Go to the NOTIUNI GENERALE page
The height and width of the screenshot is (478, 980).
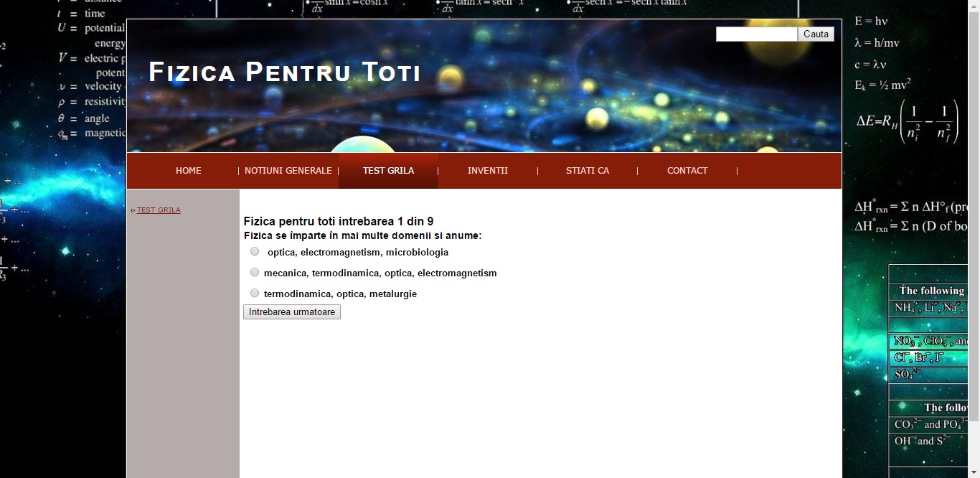pyautogui.click(x=288, y=171)
